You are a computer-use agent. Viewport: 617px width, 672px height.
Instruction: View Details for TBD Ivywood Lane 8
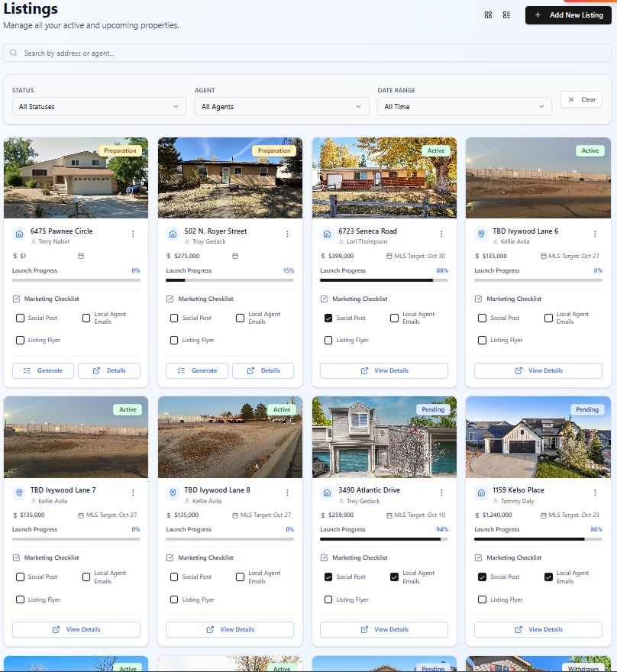click(230, 629)
